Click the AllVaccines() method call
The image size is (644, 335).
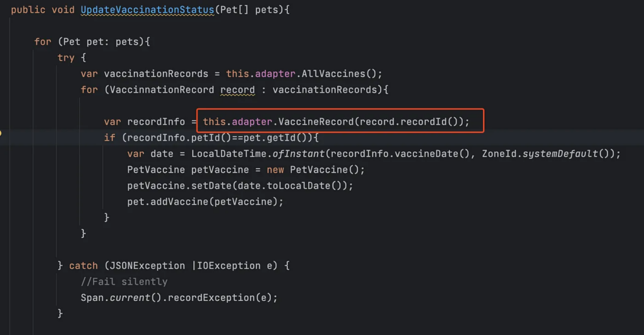(339, 74)
